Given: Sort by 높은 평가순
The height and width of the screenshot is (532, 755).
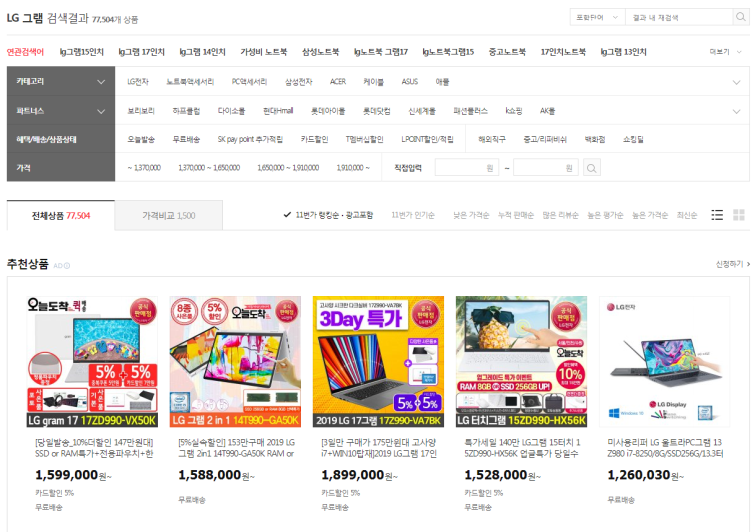Looking at the screenshot, I should [605, 215].
